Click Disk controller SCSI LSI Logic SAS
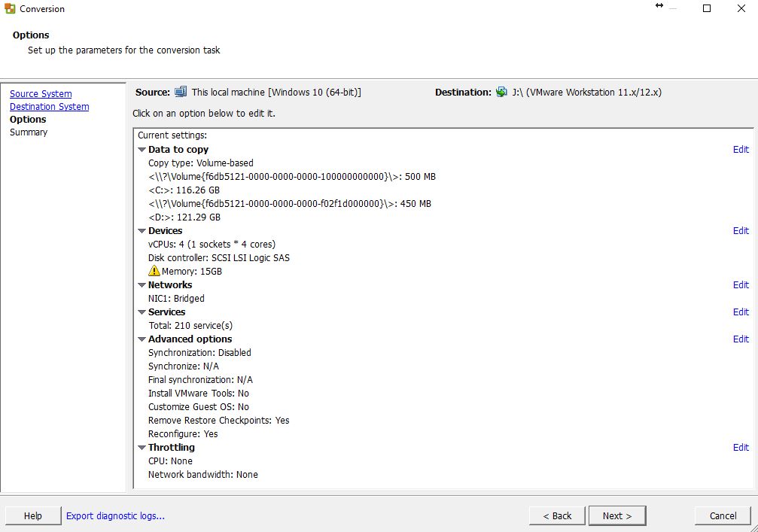The height and width of the screenshot is (532, 758). tap(219, 257)
